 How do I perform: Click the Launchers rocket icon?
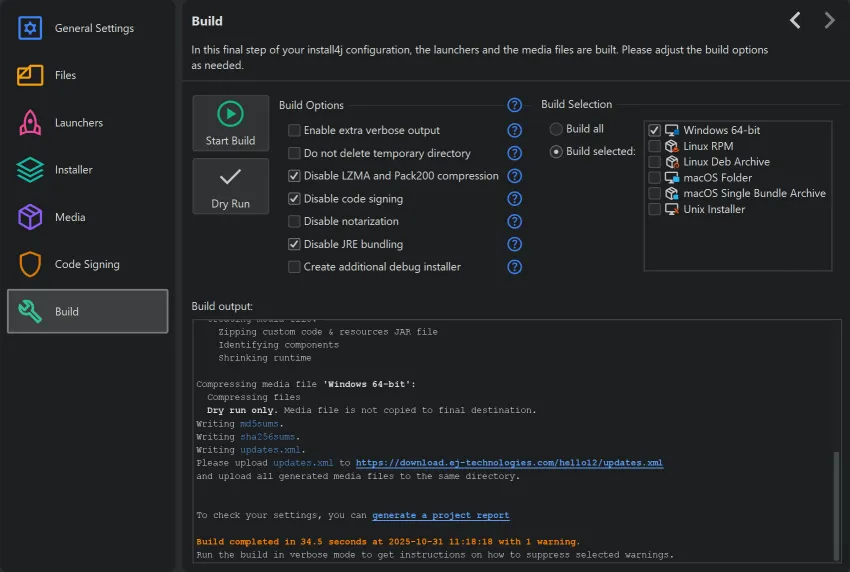tap(30, 123)
